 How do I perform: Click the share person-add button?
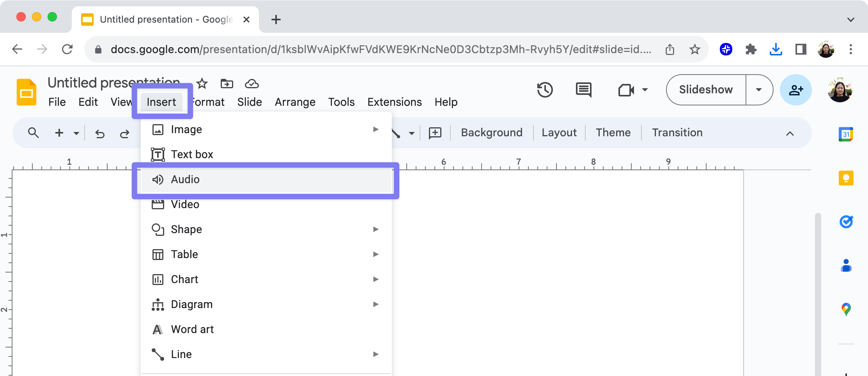coord(796,90)
